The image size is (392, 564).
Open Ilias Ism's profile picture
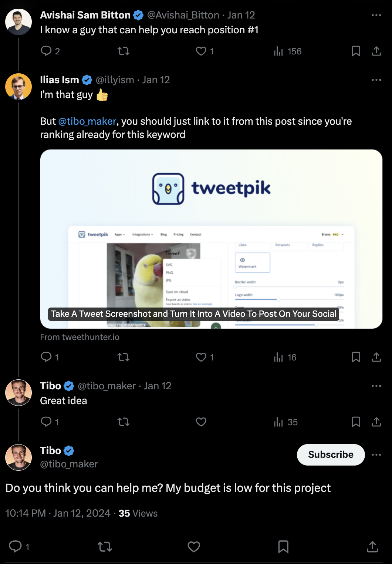click(x=18, y=87)
